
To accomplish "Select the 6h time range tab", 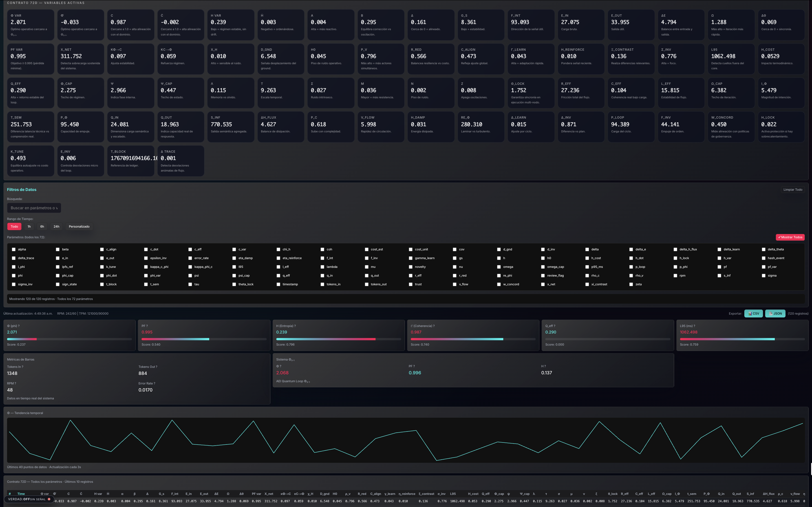I will click(x=42, y=227).
